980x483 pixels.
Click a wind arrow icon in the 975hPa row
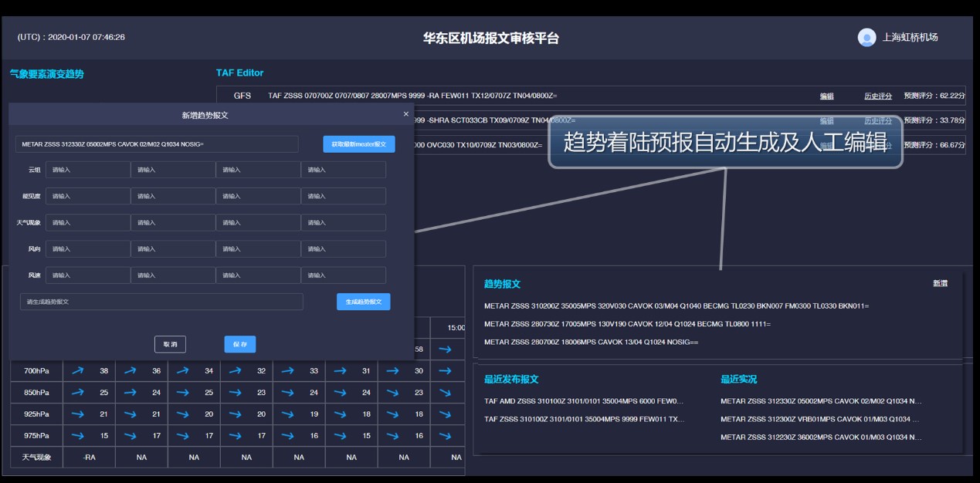[76, 435]
